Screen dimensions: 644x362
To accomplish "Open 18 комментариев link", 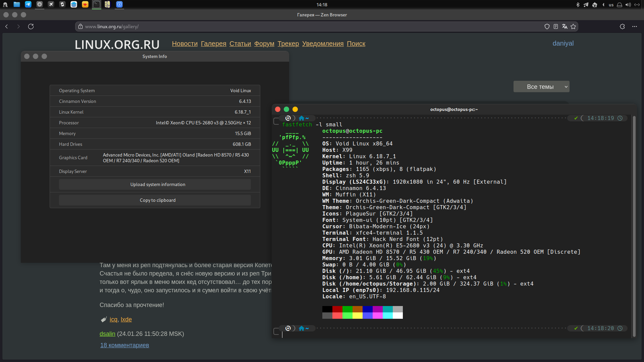I will (124, 345).
